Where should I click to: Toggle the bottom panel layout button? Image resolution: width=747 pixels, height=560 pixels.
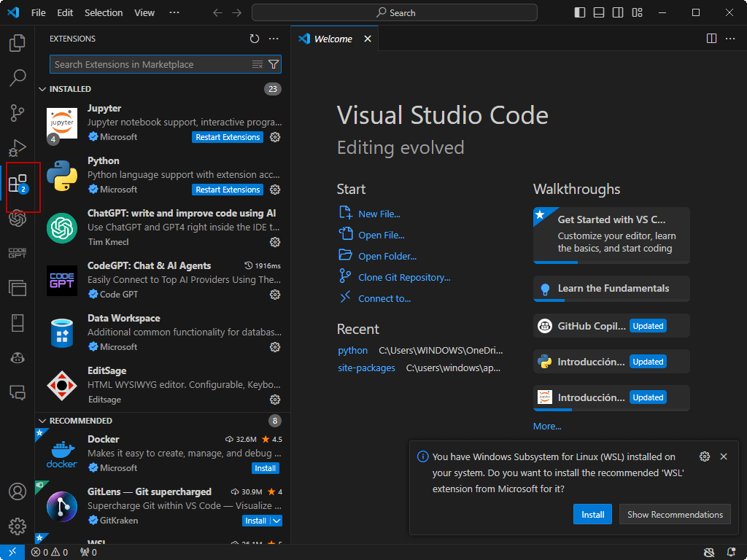click(x=599, y=12)
